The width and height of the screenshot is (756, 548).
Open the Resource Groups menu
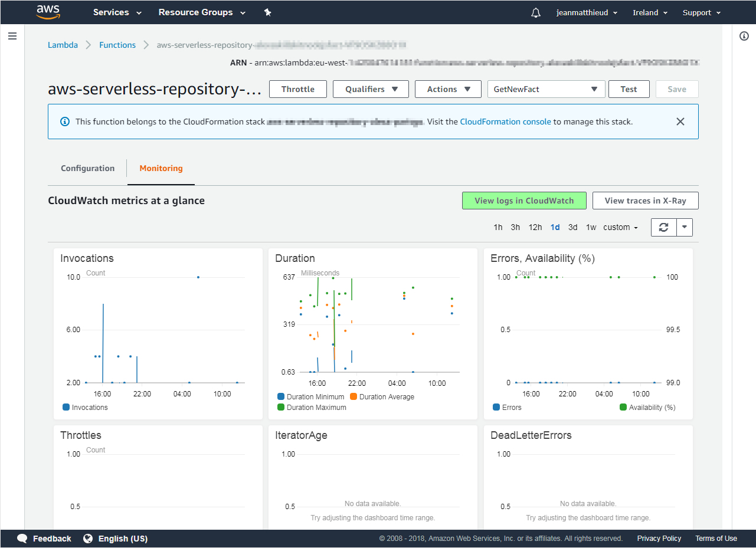202,12
